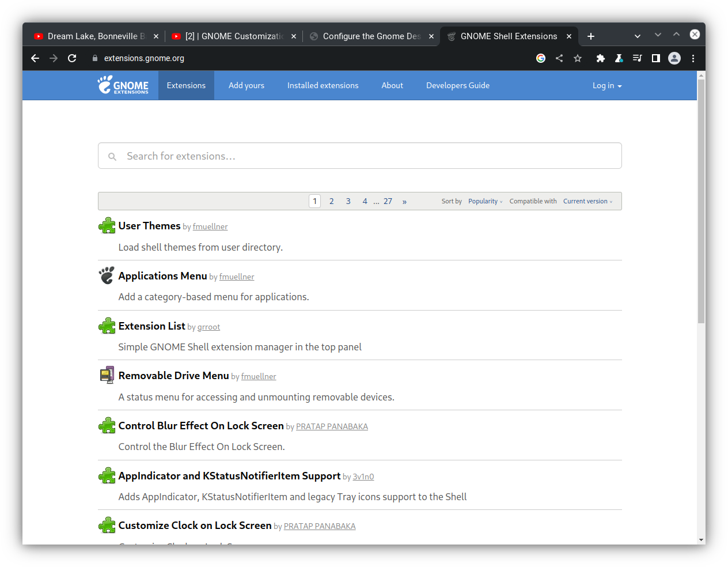Open the Chrome profile avatar
This screenshot has width=728, height=567.
[674, 58]
